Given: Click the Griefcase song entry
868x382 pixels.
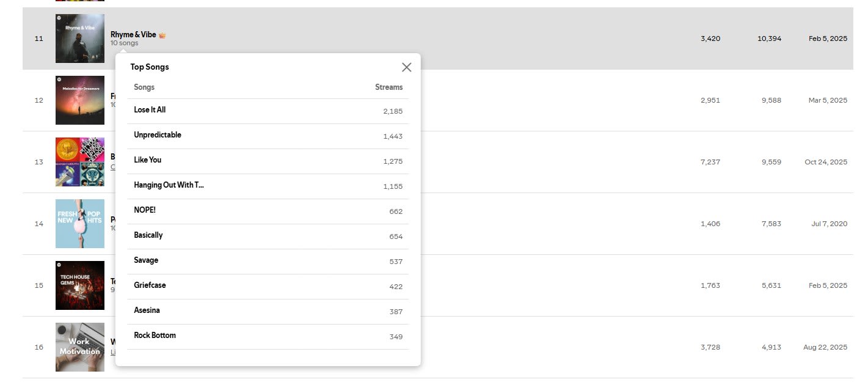Looking at the screenshot, I should click(150, 285).
